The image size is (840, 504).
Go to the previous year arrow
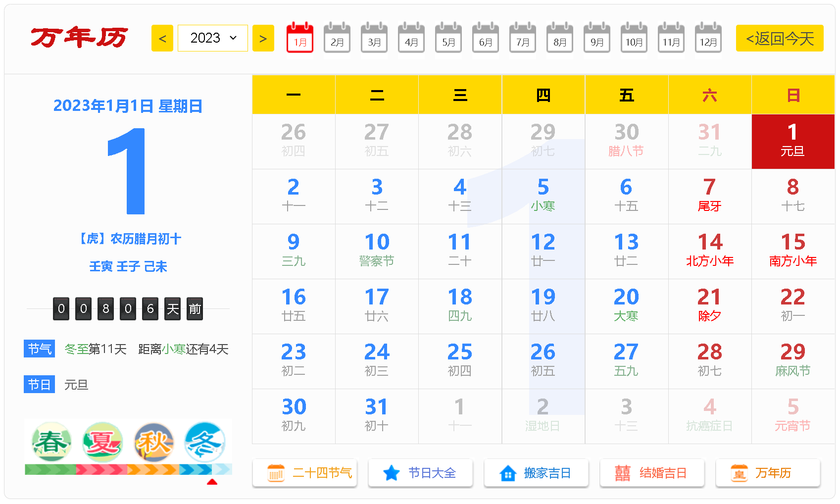[x=162, y=38]
